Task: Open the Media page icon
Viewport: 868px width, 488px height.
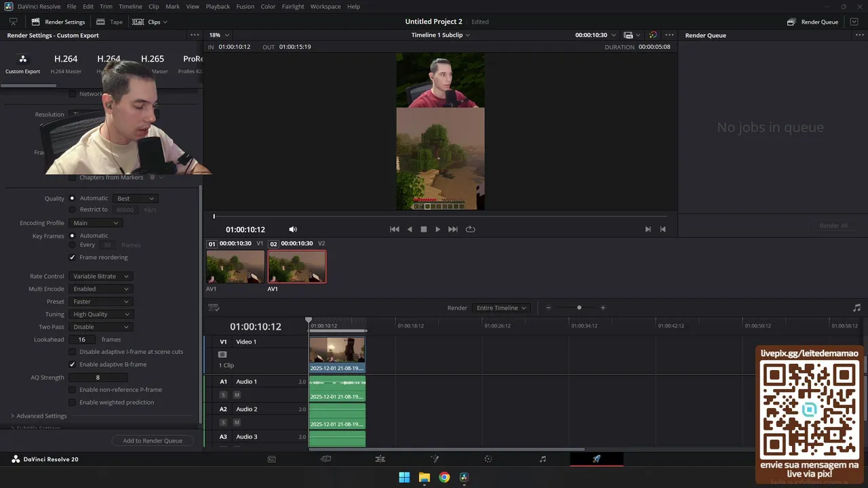Action: point(271,459)
